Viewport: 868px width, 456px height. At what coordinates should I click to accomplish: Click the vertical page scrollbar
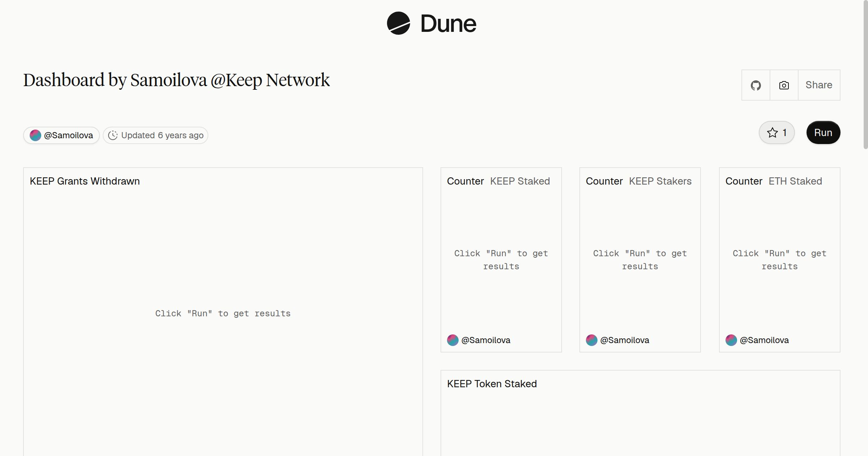[865, 74]
